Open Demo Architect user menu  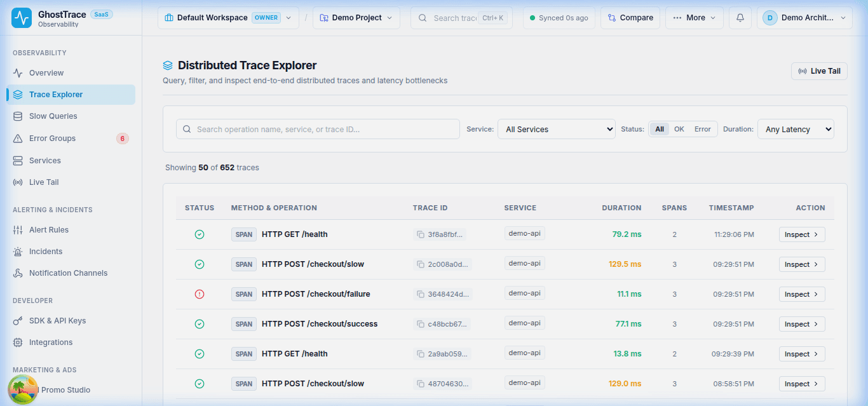[x=804, y=18]
